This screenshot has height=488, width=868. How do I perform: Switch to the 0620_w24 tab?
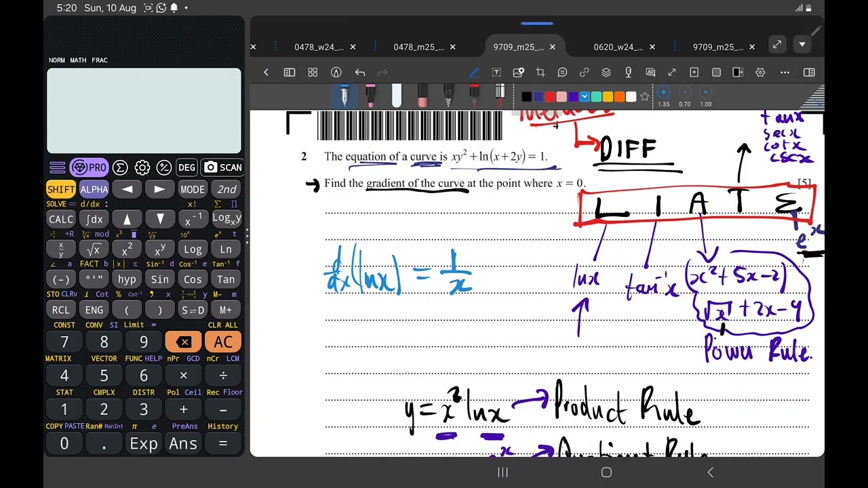pos(618,47)
